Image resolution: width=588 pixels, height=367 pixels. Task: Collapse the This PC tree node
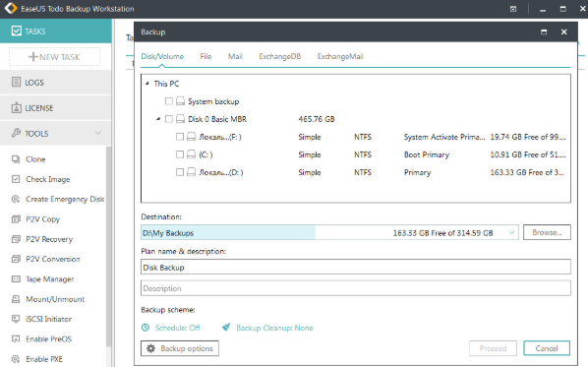[147, 84]
